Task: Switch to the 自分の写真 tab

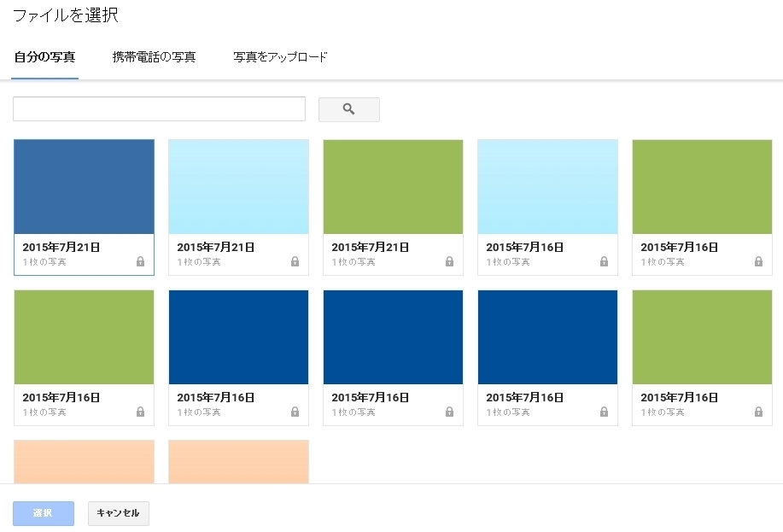Action: click(44, 57)
